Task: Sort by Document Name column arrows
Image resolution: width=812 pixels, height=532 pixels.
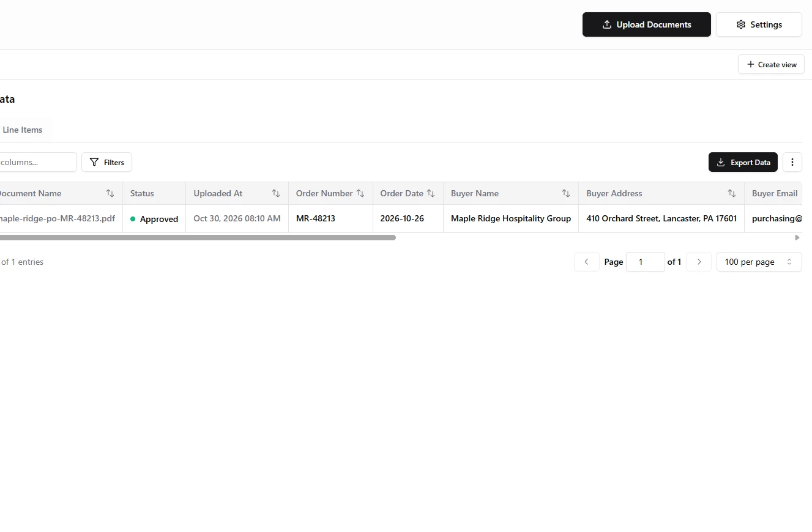Action: (x=110, y=193)
